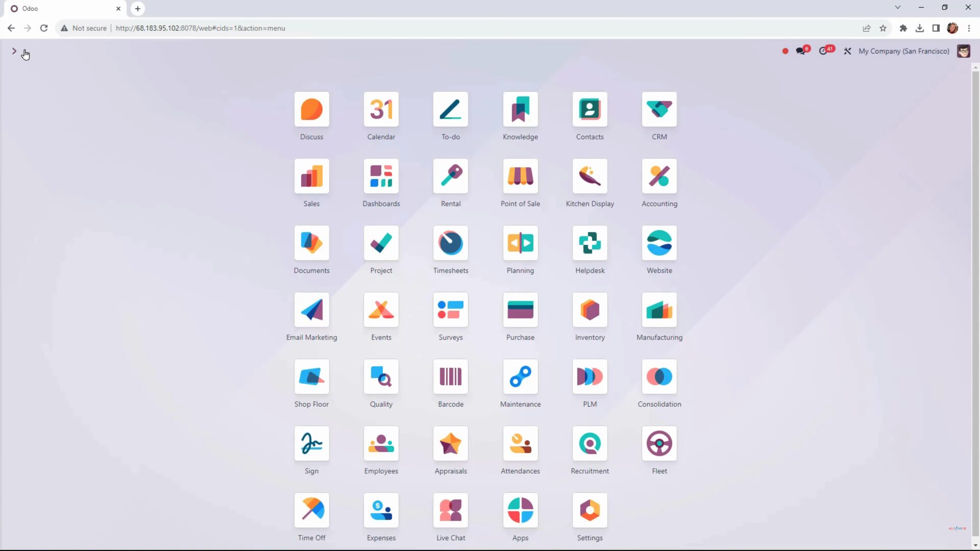
Task: Launch the Accounting app
Action: pyautogui.click(x=659, y=176)
